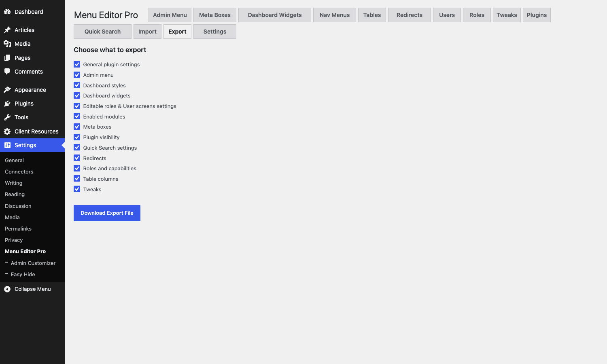The width and height of the screenshot is (607, 364).
Task: Click the Tools wrench icon
Action: click(7, 117)
